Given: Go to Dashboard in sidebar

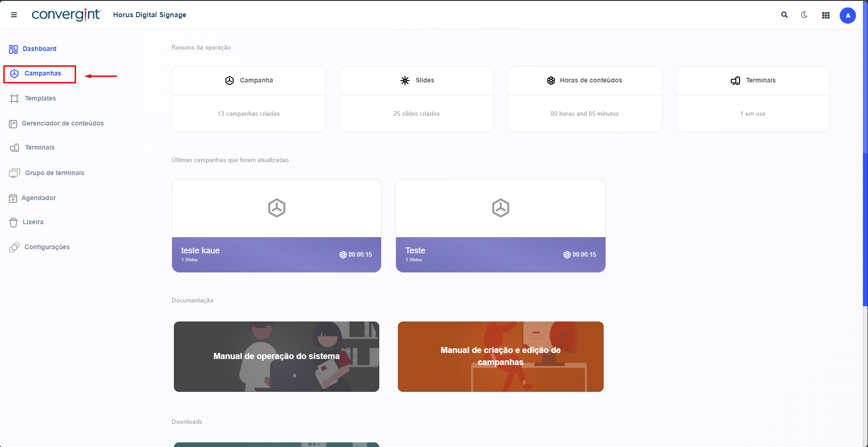Looking at the screenshot, I should (39, 49).
